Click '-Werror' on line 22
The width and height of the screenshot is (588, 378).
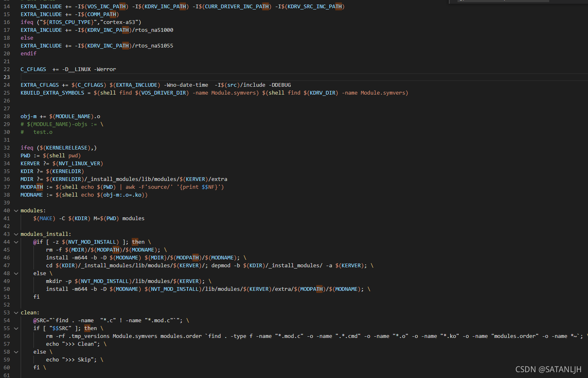tap(105, 69)
